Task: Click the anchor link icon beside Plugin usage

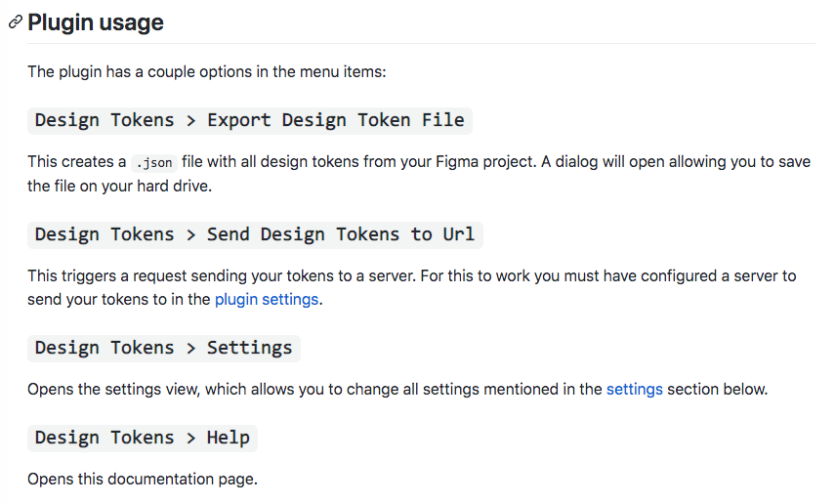Action: click(16, 21)
